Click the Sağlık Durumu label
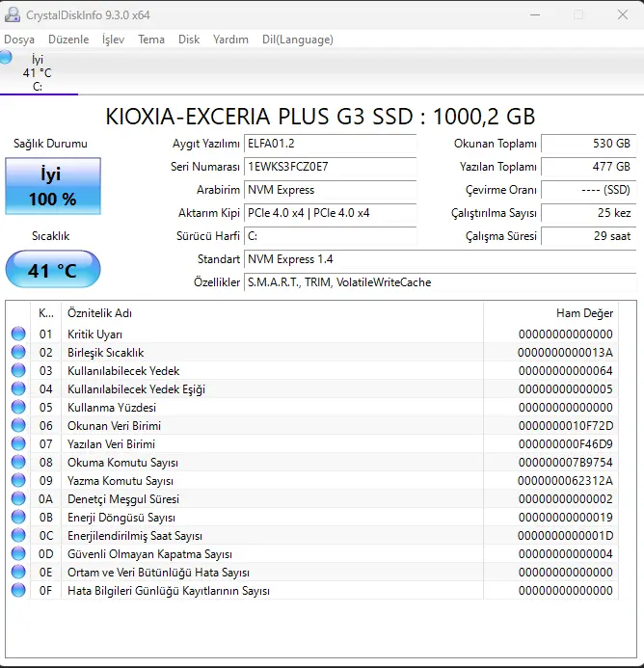The image size is (644, 668). coord(50,144)
